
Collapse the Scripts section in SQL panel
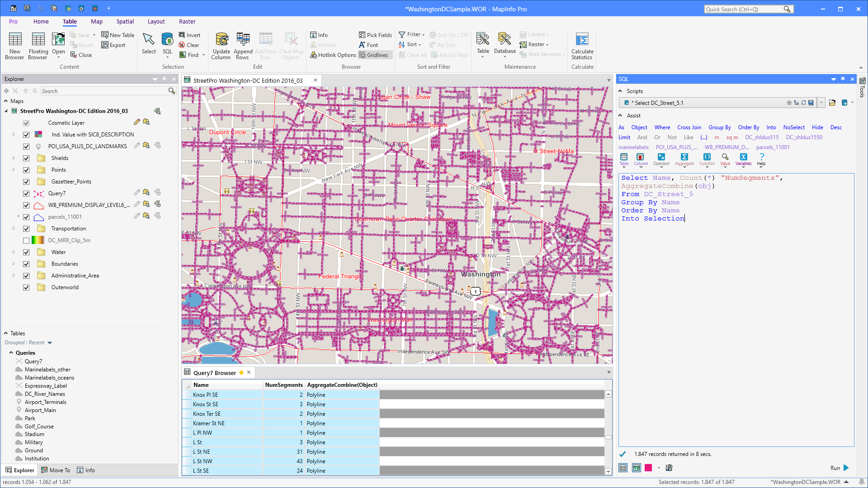coord(621,91)
